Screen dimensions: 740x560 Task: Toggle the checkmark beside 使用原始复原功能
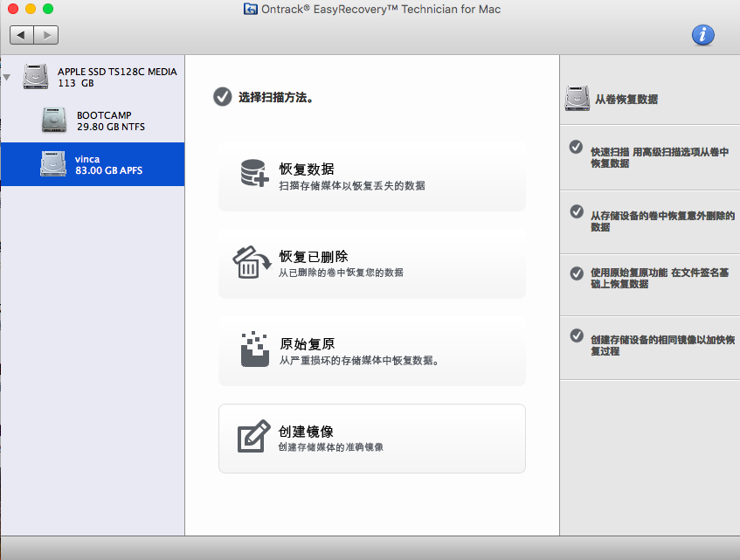click(575, 273)
